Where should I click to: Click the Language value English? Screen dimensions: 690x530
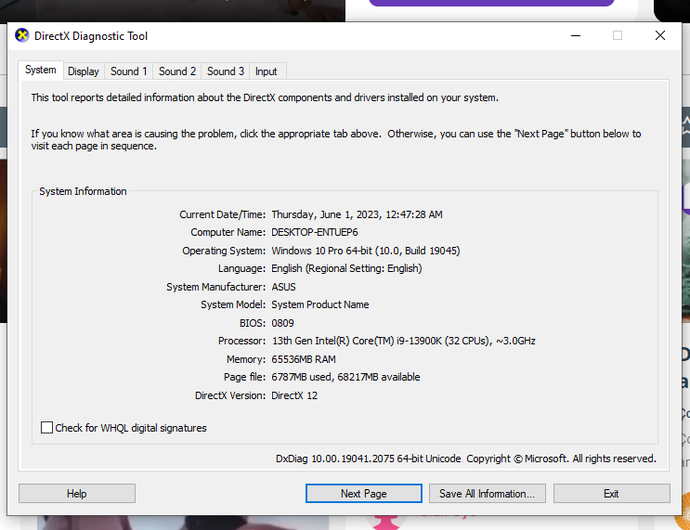[347, 269]
